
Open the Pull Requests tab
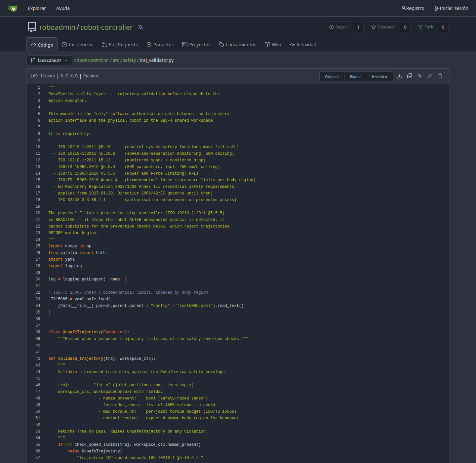point(120,45)
